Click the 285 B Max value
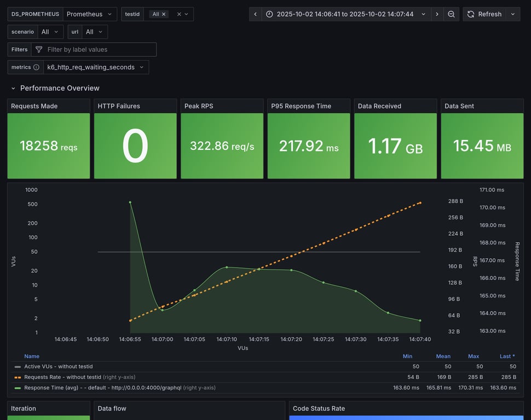This screenshot has width=531, height=420. 475,377
